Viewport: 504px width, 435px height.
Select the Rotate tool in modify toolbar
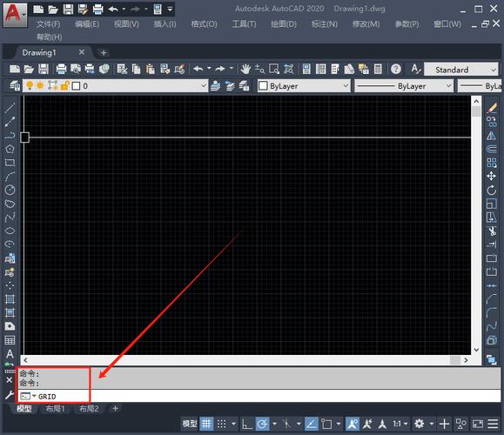point(491,190)
